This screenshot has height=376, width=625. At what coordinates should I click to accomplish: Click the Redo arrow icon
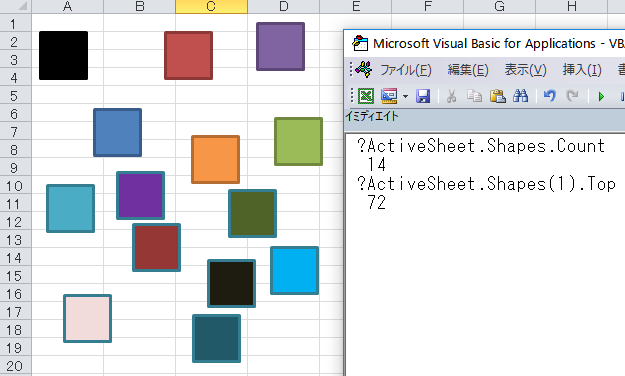(x=572, y=96)
